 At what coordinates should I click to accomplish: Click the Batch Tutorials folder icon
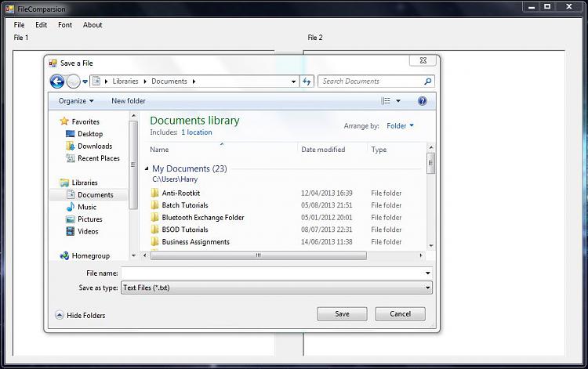[154, 205]
